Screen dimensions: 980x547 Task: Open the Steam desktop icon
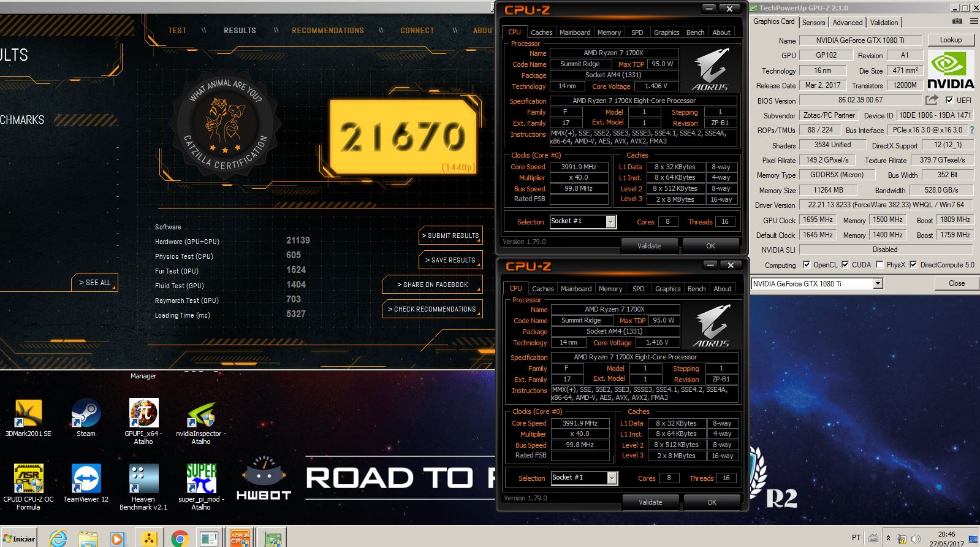[x=86, y=418]
